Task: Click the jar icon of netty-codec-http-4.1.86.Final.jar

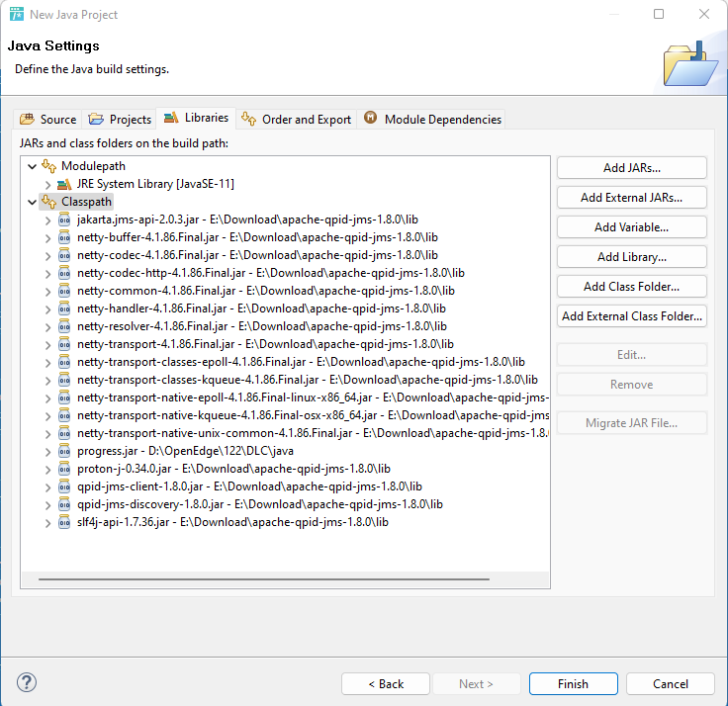Action: (64, 273)
